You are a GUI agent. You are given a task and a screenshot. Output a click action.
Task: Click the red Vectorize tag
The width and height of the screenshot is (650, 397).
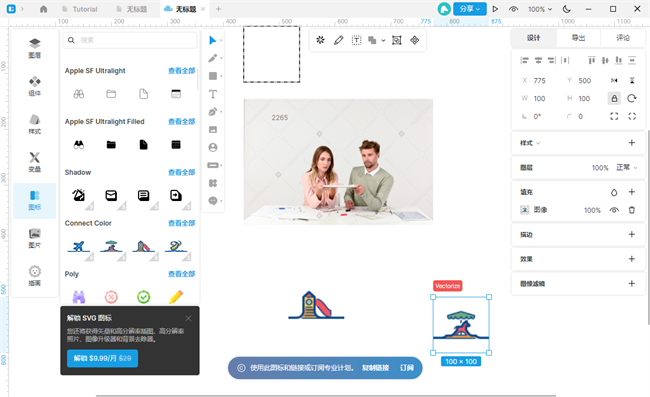click(447, 286)
